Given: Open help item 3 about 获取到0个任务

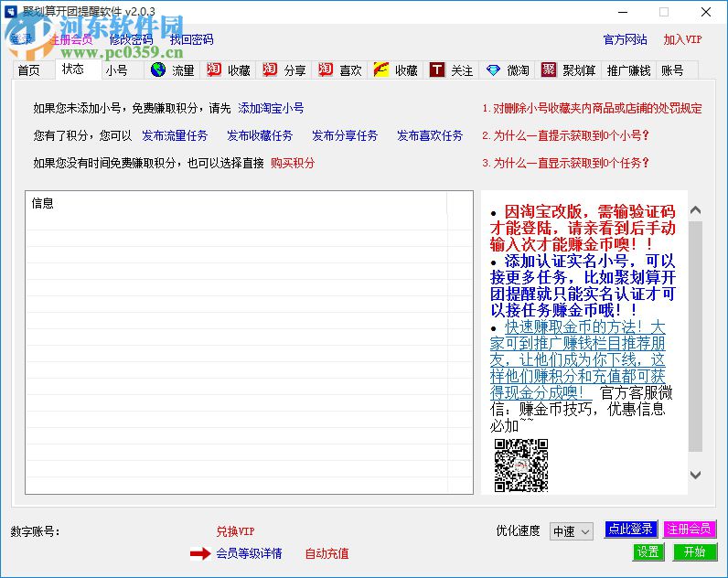Looking at the screenshot, I should tap(565, 163).
